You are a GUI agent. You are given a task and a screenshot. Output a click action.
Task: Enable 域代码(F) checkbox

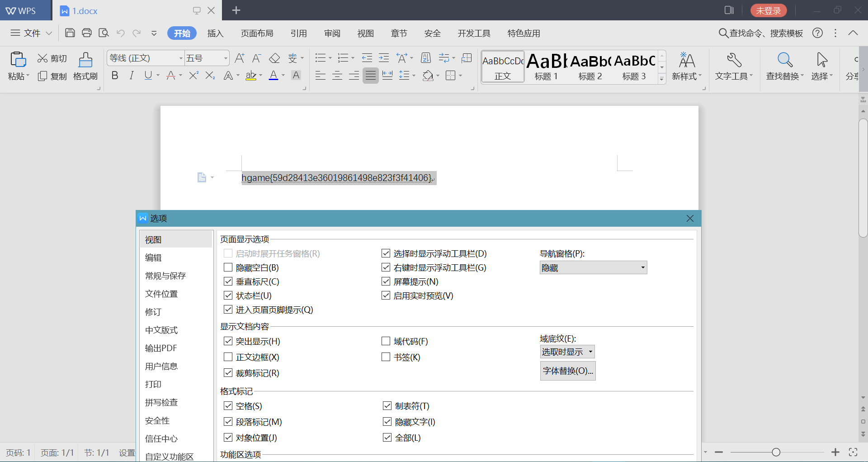[386, 341]
